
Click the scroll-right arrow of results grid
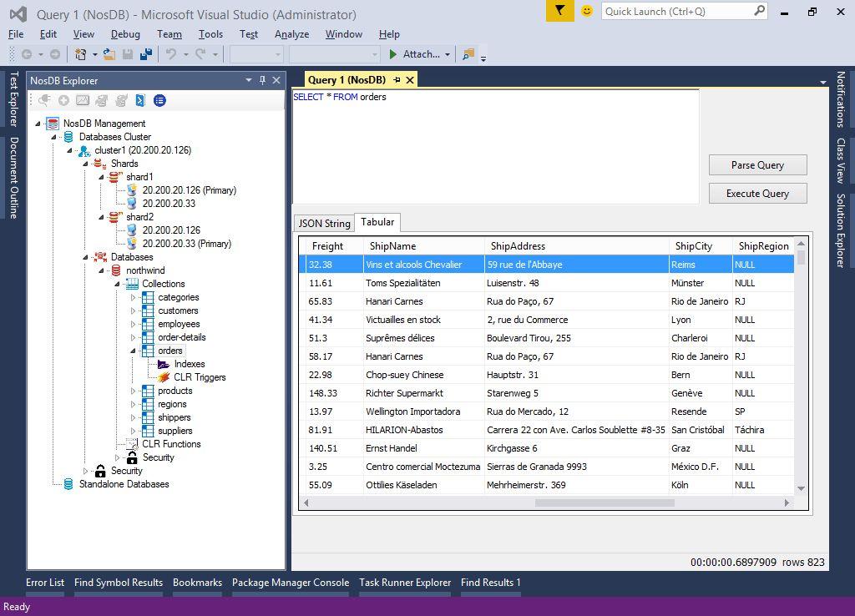point(787,502)
